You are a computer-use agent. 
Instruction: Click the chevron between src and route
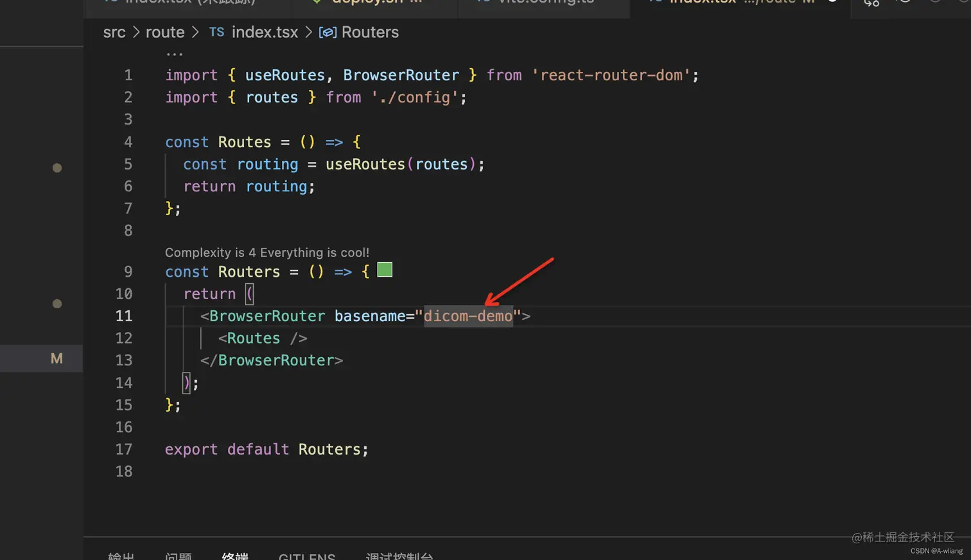click(x=136, y=32)
